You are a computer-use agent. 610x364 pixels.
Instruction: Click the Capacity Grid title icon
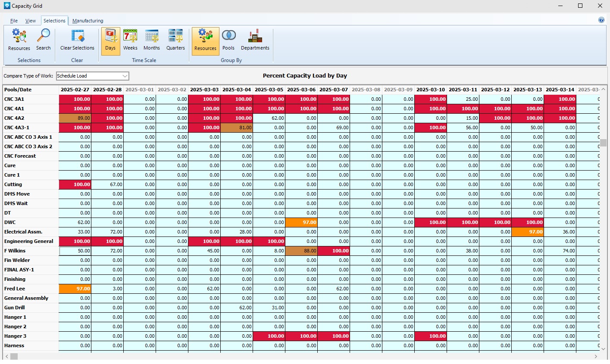(x=7, y=6)
